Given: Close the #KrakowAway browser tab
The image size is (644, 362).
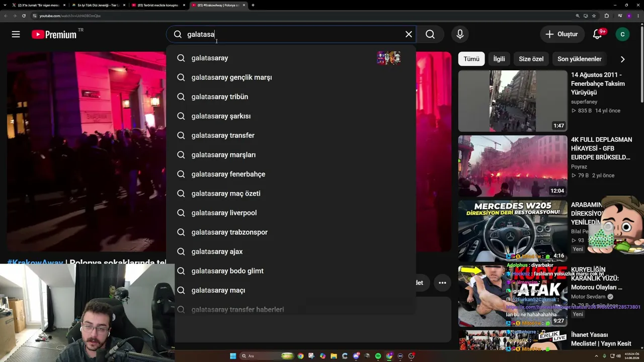Looking at the screenshot, I should [244, 5].
